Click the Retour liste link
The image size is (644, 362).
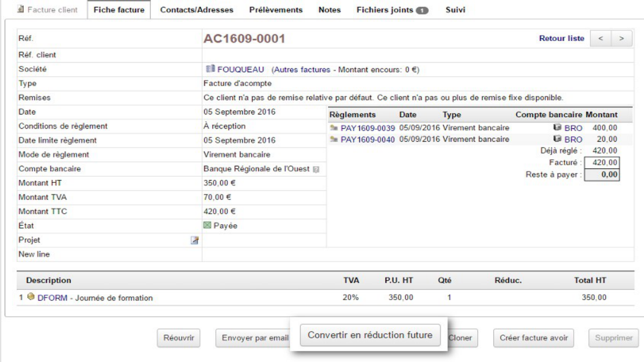point(561,38)
